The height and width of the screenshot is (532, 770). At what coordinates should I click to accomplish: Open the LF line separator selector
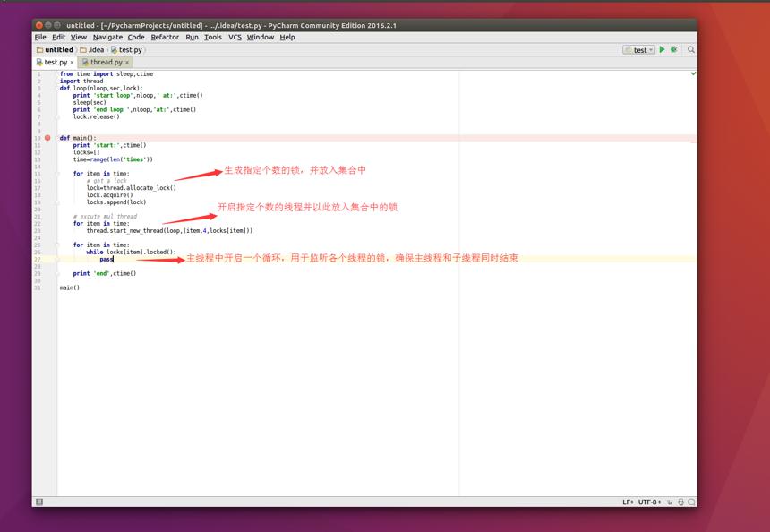628,502
